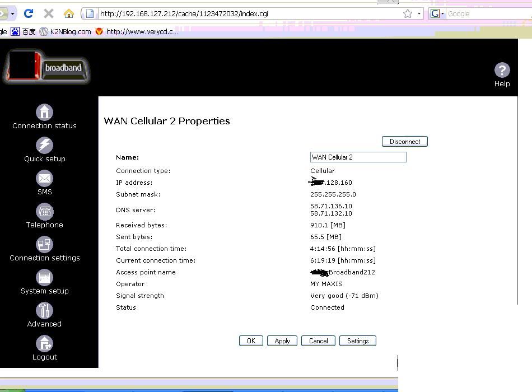Open the SMS envelope icon
532x392 pixels.
click(44, 179)
